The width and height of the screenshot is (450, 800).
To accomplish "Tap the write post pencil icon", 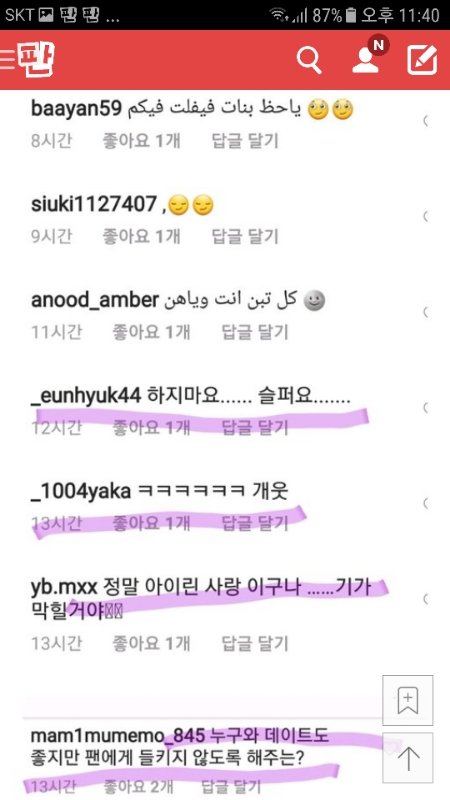I will coord(422,60).
